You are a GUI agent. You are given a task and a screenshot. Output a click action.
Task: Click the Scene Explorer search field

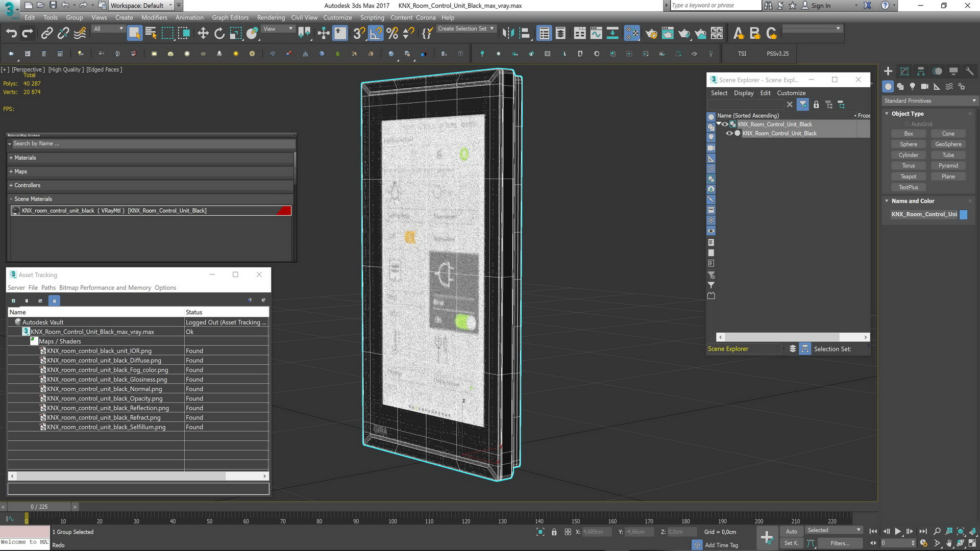[x=745, y=105]
